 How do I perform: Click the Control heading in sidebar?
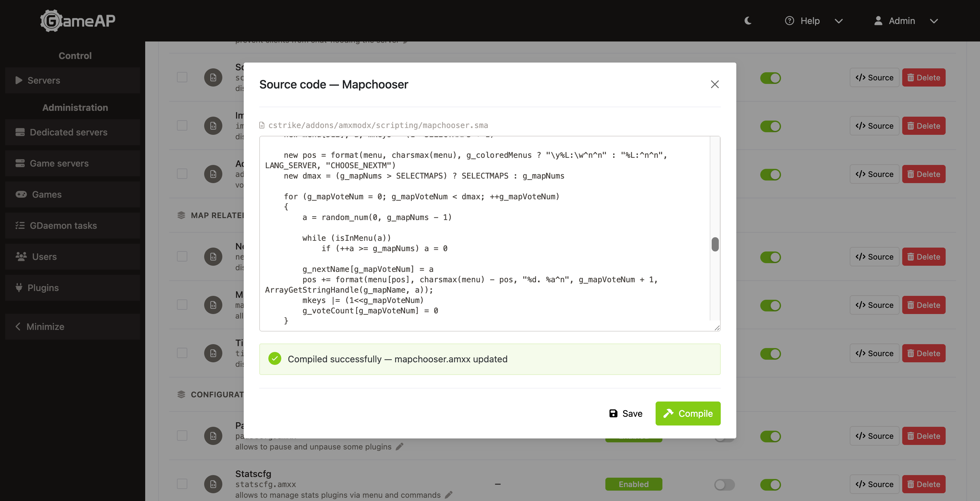[75, 55]
